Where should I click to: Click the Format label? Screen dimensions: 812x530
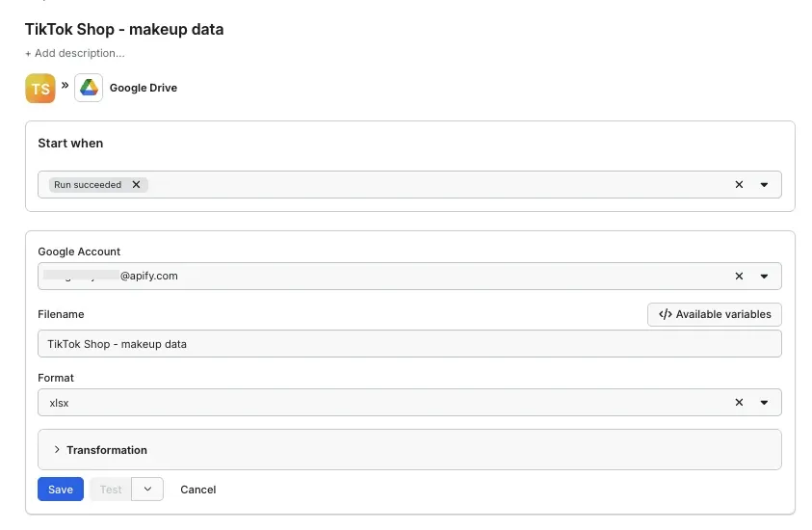click(x=56, y=378)
